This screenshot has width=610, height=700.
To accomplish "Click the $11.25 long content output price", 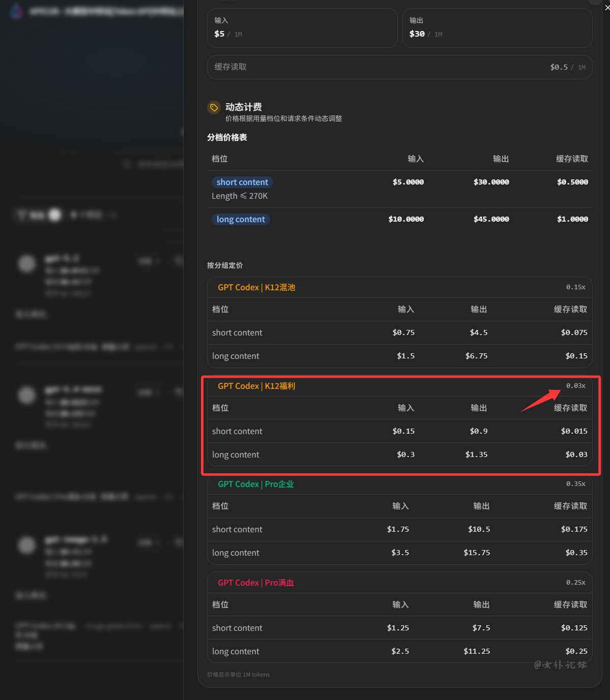I will (x=477, y=651).
